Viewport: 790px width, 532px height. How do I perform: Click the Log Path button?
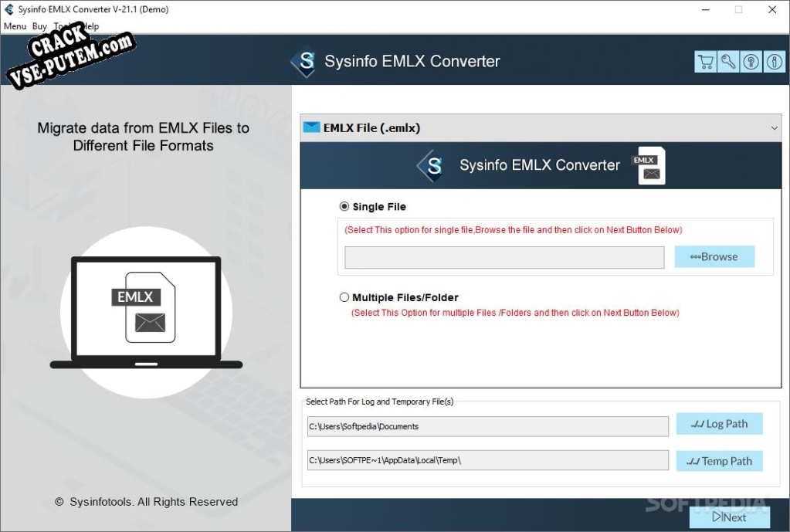pyautogui.click(x=719, y=424)
